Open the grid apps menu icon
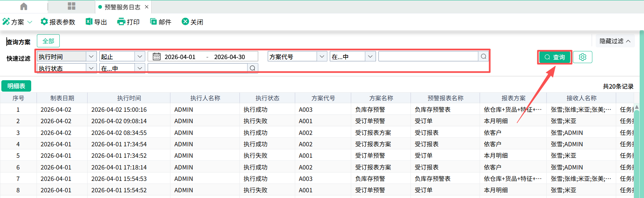The width and height of the screenshot is (644, 198). pyautogui.click(x=71, y=6)
